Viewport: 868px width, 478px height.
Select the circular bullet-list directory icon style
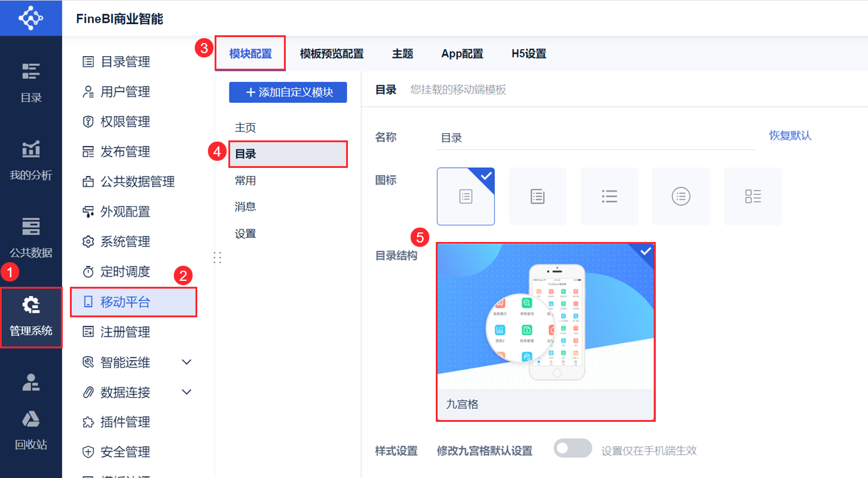(x=681, y=196)
